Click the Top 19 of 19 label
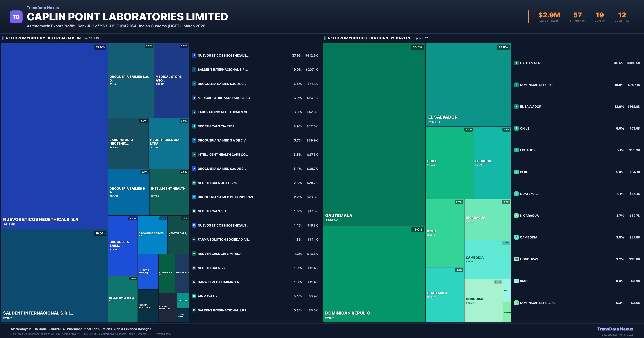 (x=91, y=38)
